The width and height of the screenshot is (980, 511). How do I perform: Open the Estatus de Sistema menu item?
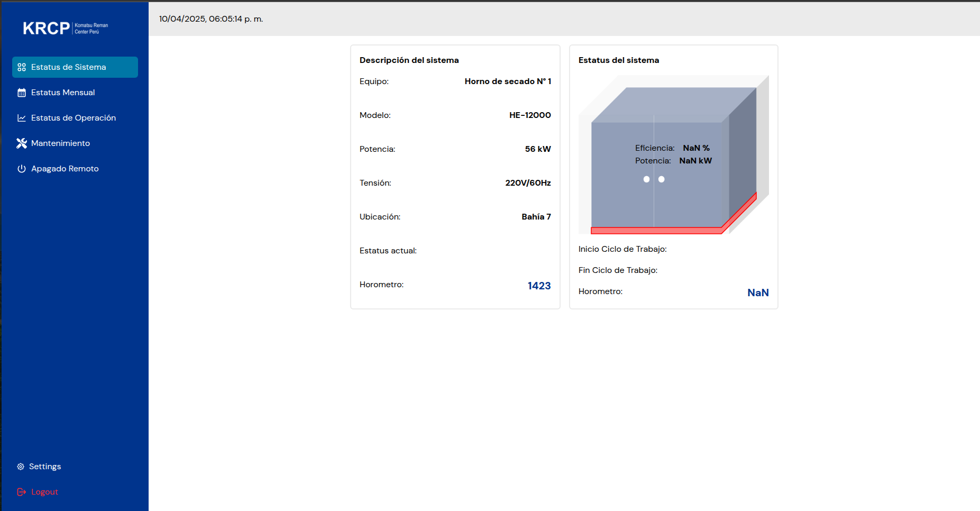click(x=75, y=67)
